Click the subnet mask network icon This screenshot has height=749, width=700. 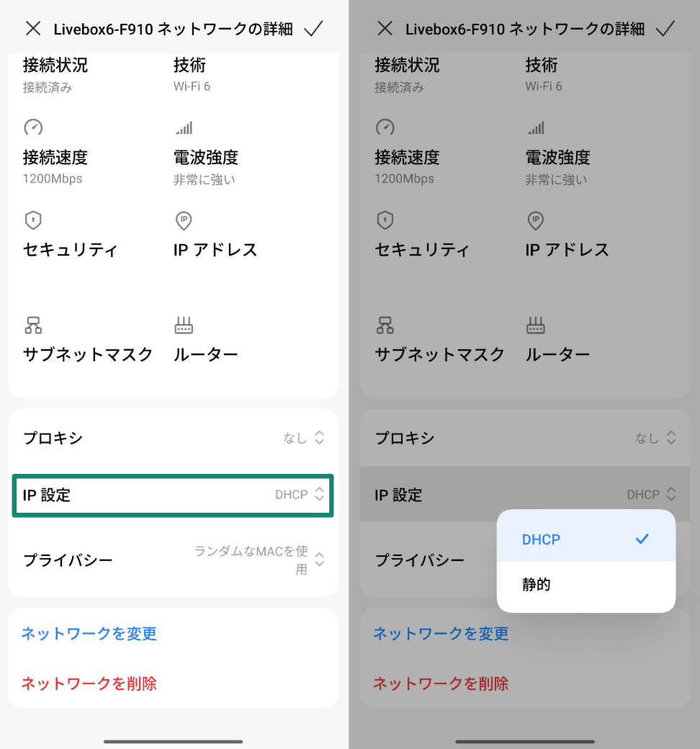33,325
